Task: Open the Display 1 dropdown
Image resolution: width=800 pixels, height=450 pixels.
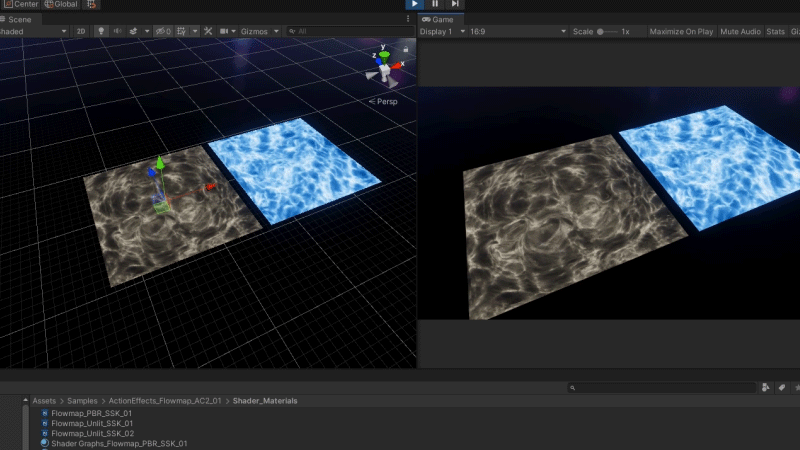Action: [x=442, y=31]
